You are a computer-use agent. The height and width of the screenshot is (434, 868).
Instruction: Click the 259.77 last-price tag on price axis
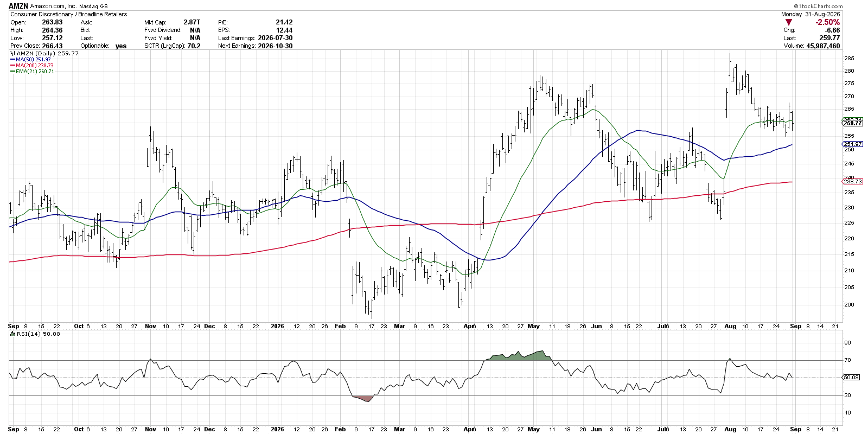pyautogui.click(x=853, y=123)
